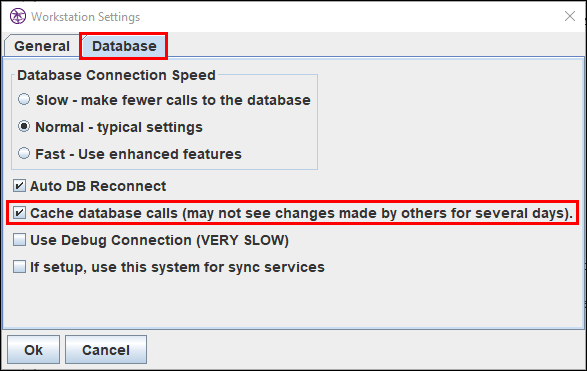Close the Workstation Settings dialog

tap(570, 16)
